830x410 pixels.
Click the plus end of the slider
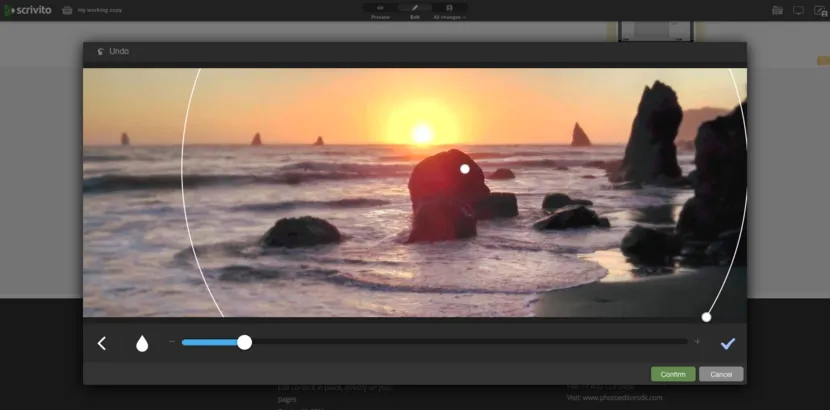pos(697,342)
